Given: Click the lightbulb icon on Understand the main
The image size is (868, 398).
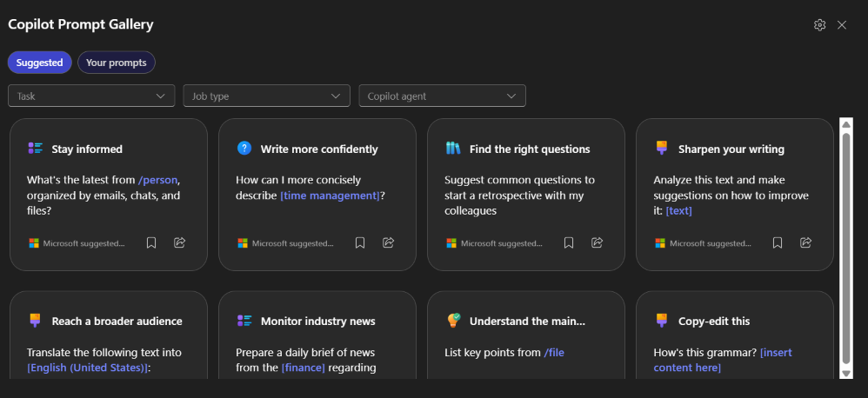Looking at the screenshot, I should click(453, 321).
